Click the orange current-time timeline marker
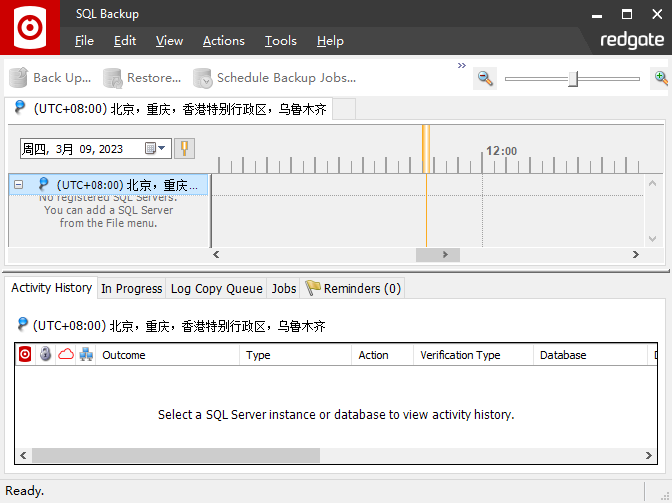This screenshot has width=672, height=503. point(426,149)
